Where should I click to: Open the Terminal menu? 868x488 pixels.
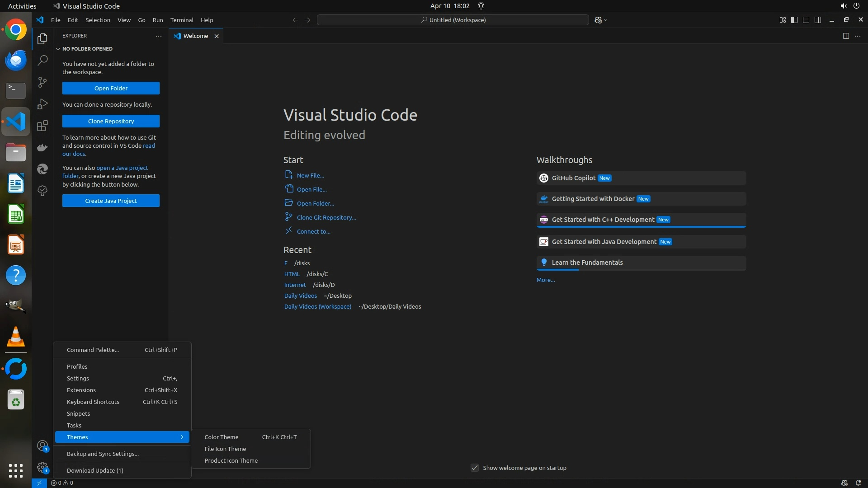181,20
